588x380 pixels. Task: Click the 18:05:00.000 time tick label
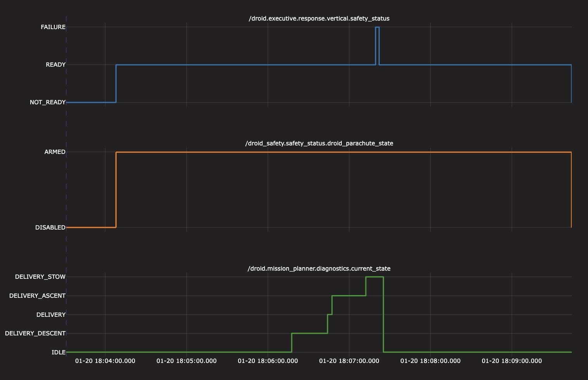coord(187,361)
